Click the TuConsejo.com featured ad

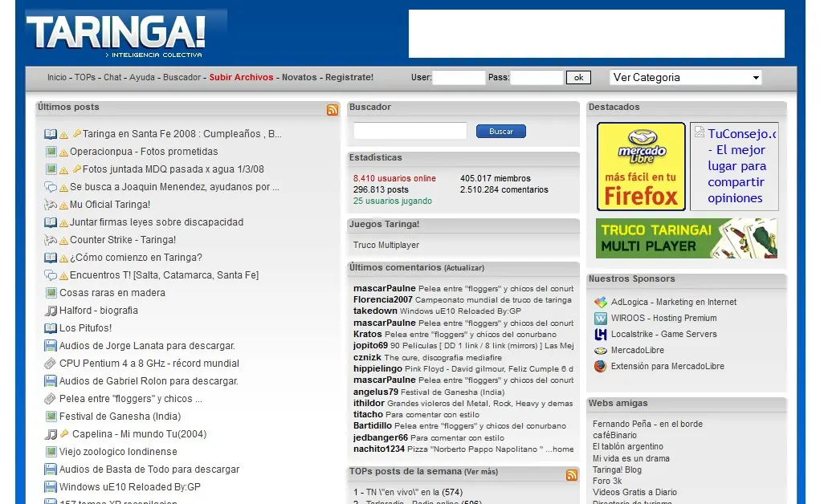pos(734,167)
